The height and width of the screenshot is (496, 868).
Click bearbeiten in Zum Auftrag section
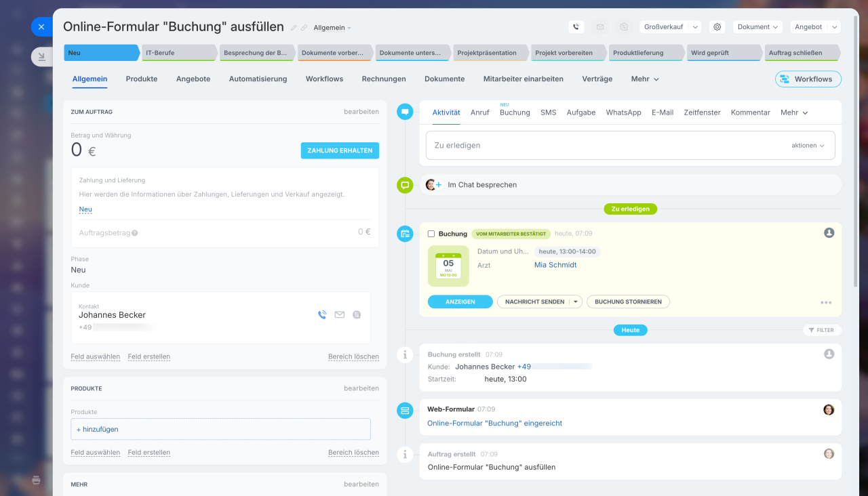361,111
